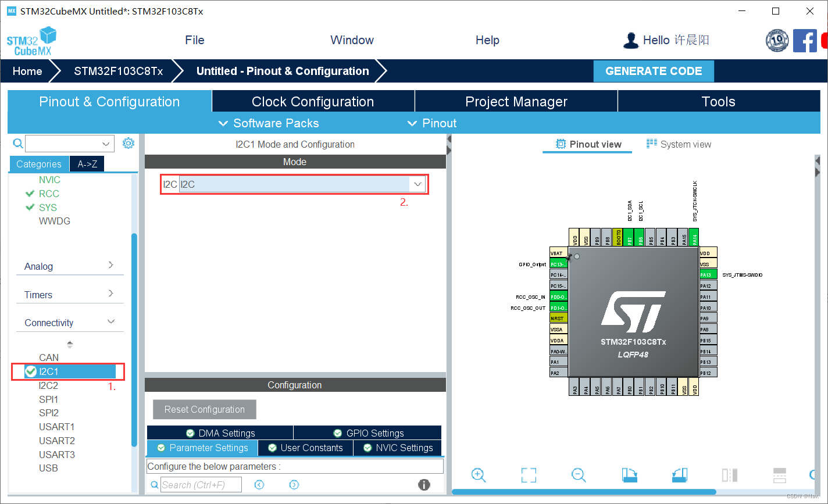Image resolution: width=828 pixels, height=504 pixels.
Task: Go to Home breadcrumb
Action: tap(27, 71)
